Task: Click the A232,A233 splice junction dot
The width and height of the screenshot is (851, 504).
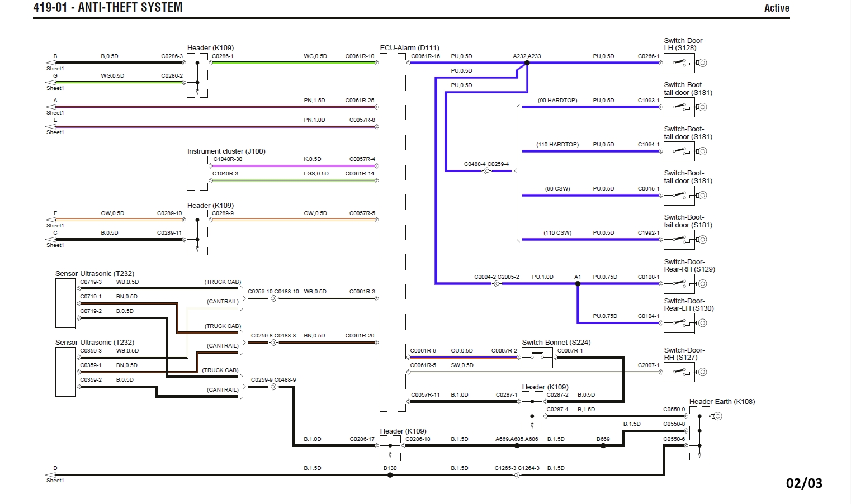Action: click(x=527, y=63)
